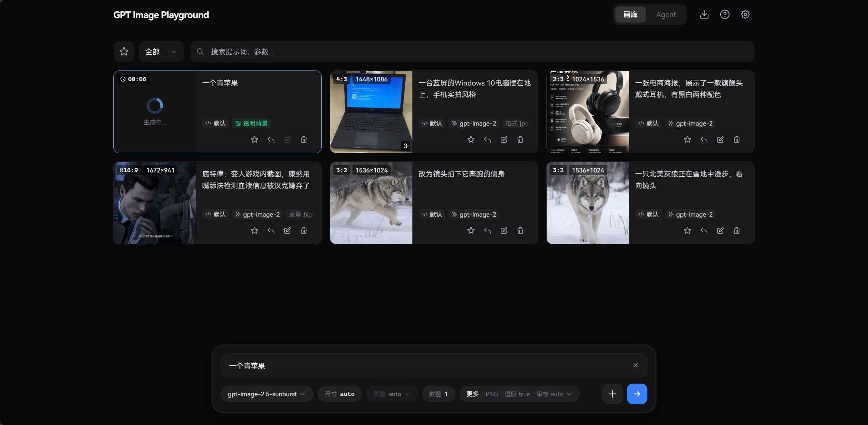
Task: Click the reply arrow on the Windows 10 laptop card
Action: pyautogui.click(x=487, y=140)
